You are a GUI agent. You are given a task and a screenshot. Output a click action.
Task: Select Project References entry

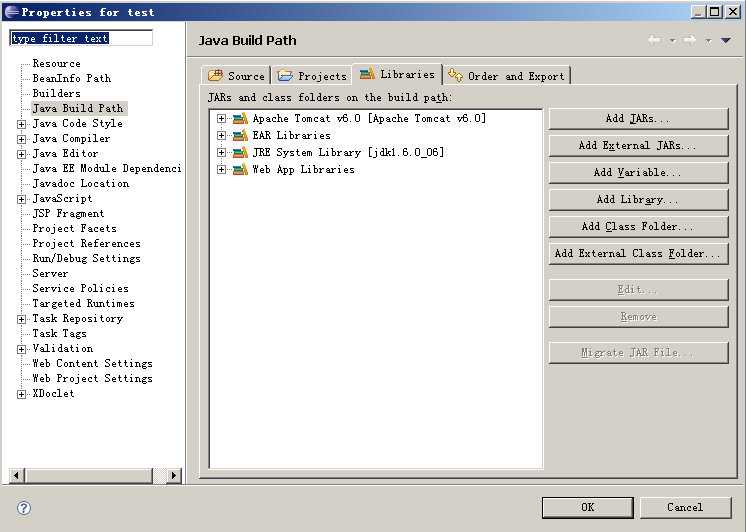pyautogui.click(x=86, y=244)
